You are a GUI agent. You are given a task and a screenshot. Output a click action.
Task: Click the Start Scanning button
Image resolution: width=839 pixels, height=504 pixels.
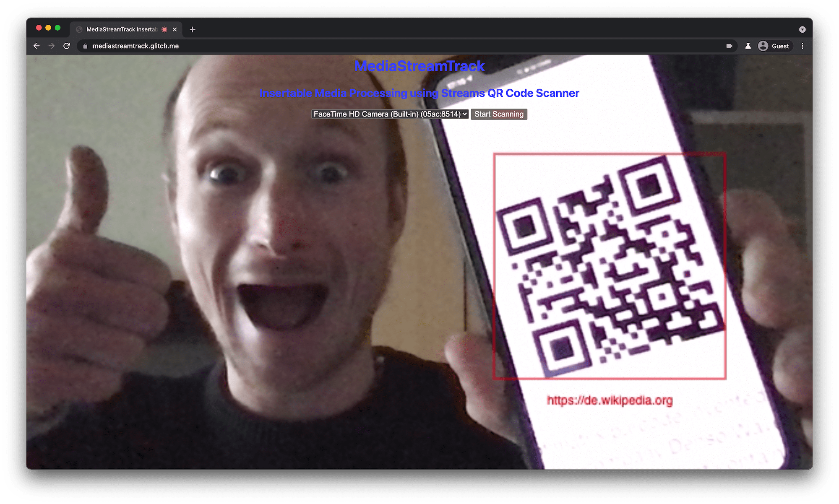(499, 114)
